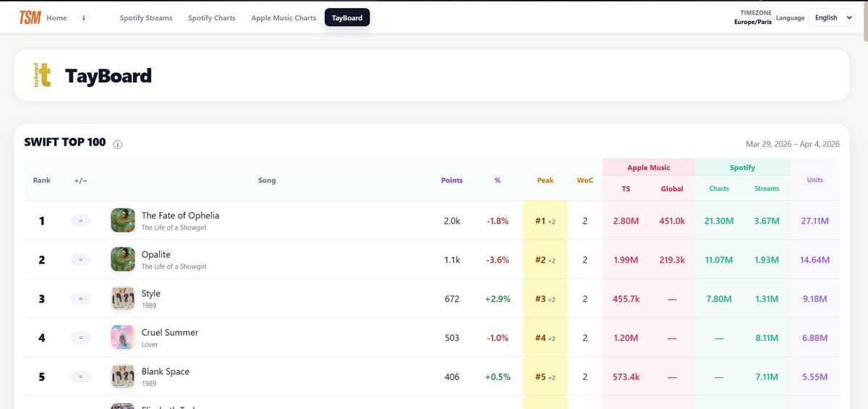Click the equals badge for rank 3

[81, 299]
